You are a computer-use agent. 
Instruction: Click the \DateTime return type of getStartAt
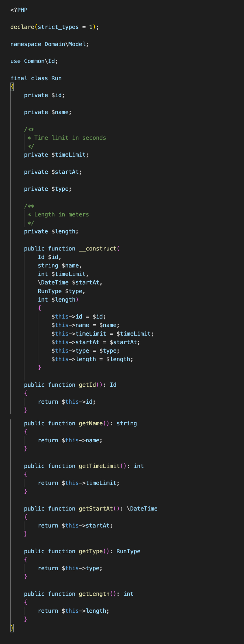pyautogui.click(x=142, y=509)
